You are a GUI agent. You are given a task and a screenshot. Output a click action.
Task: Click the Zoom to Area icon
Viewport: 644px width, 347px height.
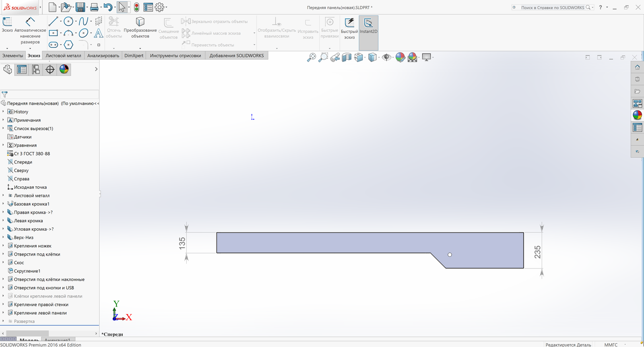pos(323,57)
